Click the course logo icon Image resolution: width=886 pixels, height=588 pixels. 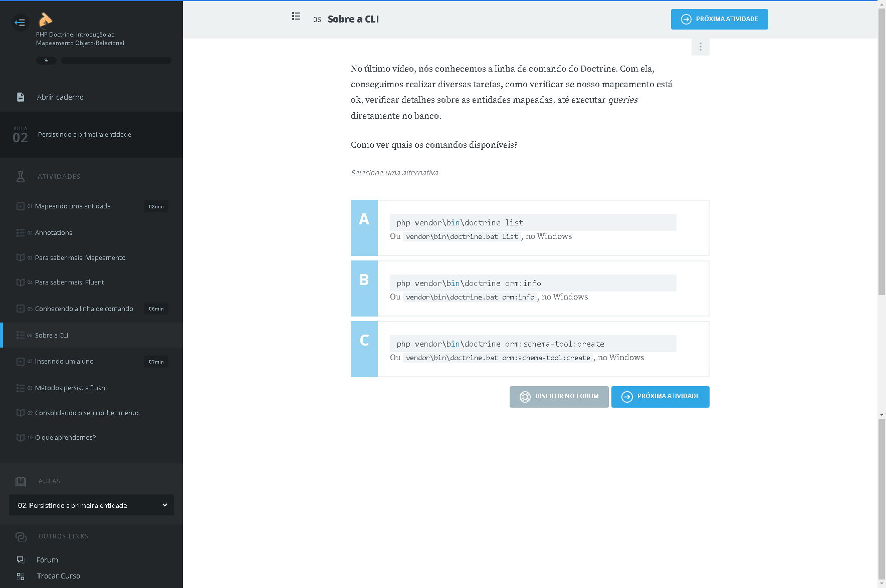(x=45, y=20)
